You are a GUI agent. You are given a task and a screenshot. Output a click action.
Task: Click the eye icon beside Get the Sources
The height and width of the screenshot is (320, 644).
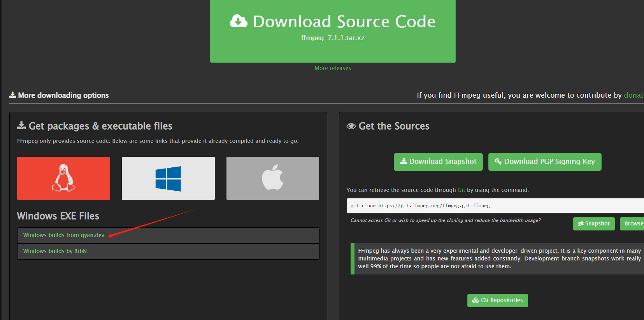[351, 126]
